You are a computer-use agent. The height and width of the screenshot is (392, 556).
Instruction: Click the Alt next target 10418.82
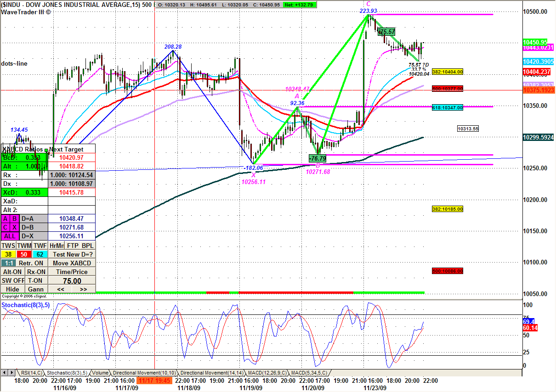point(72,166)
